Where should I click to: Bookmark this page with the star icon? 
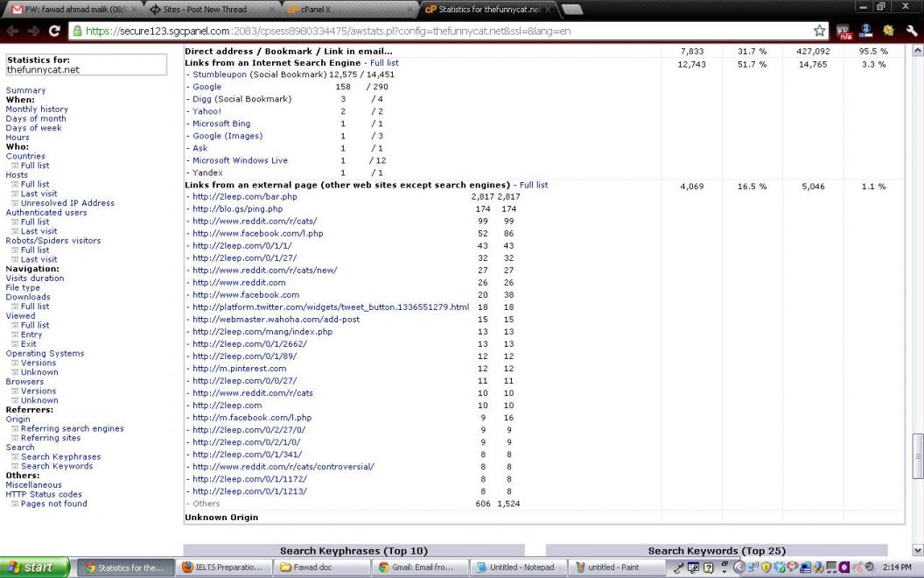coord(819,31)
